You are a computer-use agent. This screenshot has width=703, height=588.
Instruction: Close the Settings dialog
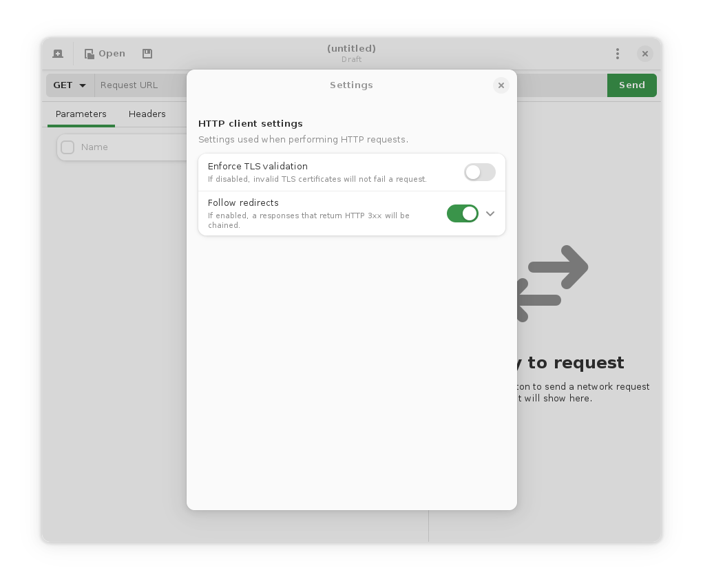(501, 85)
